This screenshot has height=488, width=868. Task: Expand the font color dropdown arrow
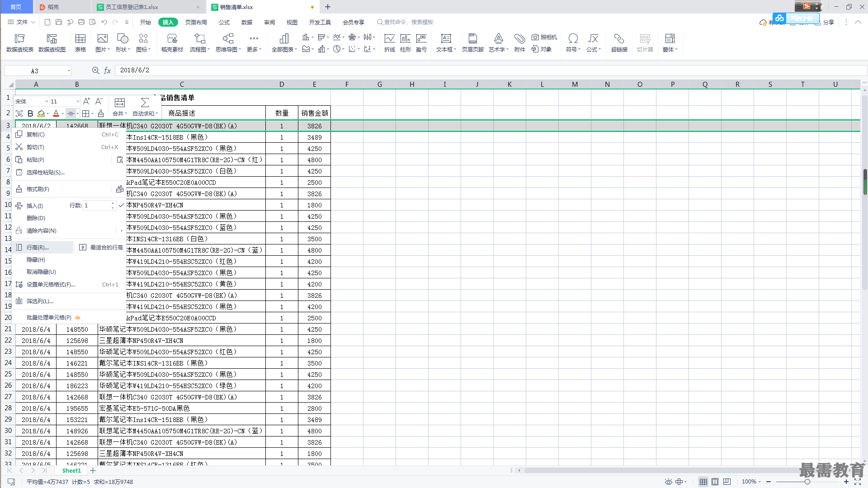(62, 114)
